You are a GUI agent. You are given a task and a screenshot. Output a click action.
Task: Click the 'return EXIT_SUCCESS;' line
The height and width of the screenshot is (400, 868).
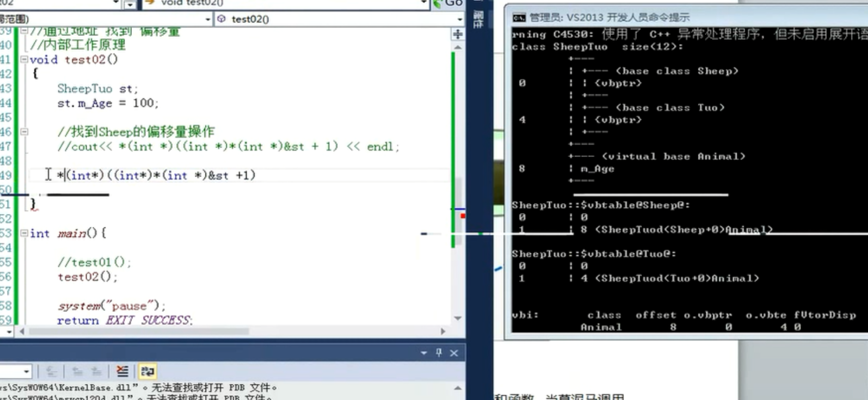(125, 320)
